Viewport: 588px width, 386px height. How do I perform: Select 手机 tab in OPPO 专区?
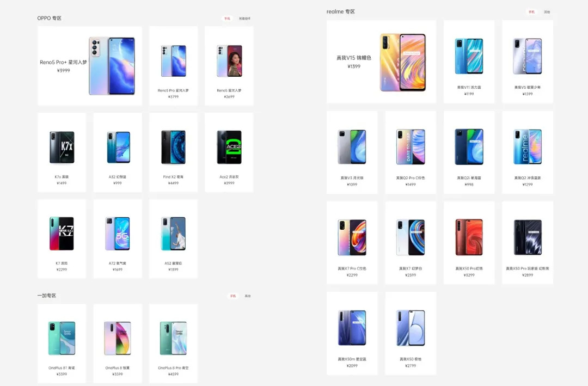click(x=227, y=19)
